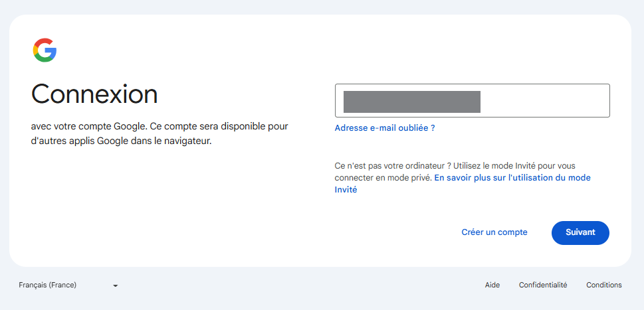
Task: Open the 'Français (France)' language dropdown
Action: [68, 285]
